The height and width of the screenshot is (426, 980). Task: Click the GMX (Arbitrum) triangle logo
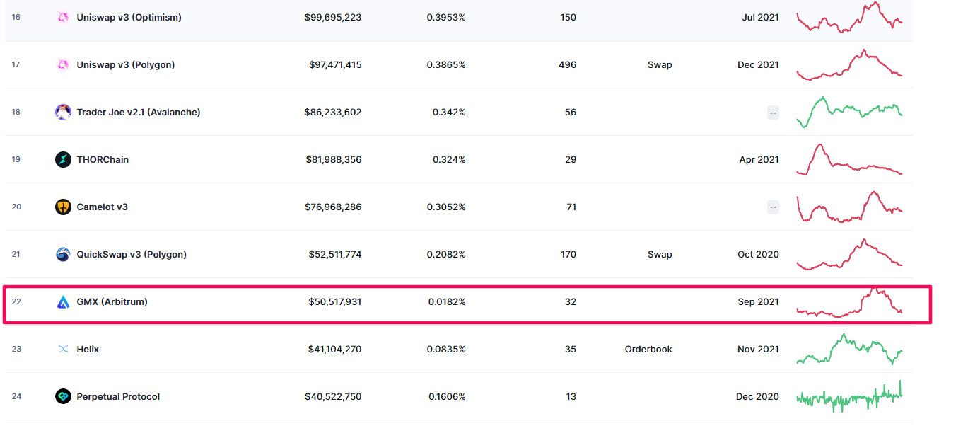click(x=63, y=301)
